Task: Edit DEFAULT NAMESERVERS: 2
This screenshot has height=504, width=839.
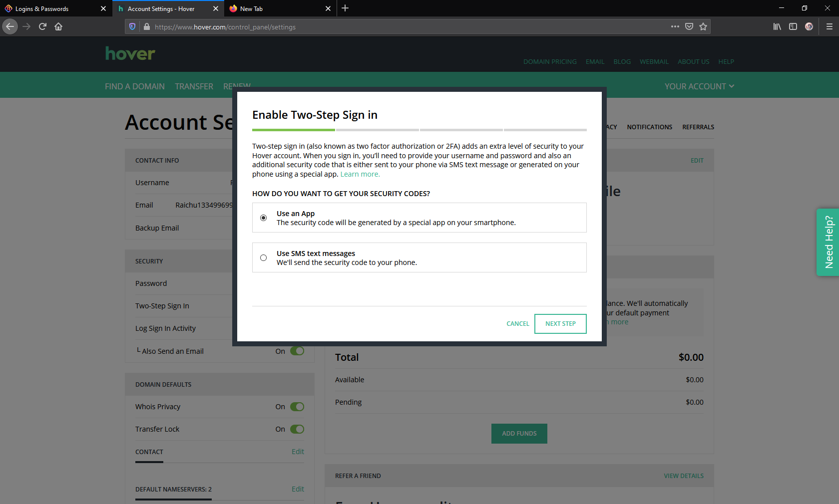Action: pyautogui.click(x=298, y=489)
